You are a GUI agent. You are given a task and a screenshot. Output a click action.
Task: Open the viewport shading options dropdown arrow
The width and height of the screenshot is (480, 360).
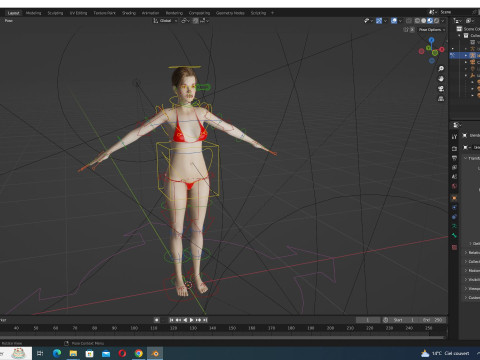click(x=443, y=21)
